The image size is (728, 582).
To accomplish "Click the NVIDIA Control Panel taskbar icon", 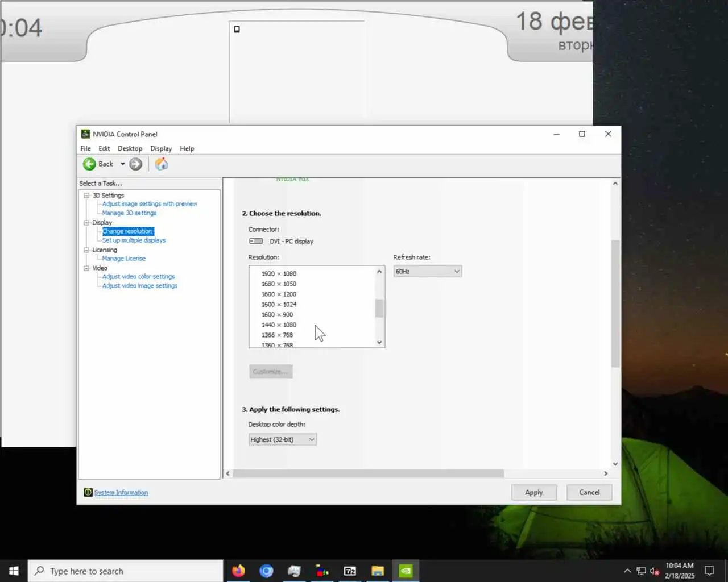I will 406,571.
